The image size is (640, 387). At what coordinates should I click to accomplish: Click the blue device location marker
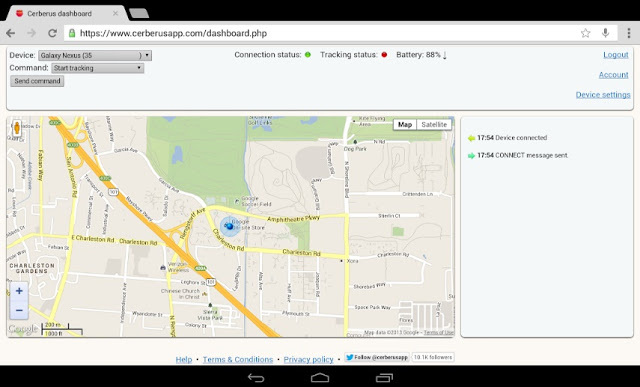point(229,226)
